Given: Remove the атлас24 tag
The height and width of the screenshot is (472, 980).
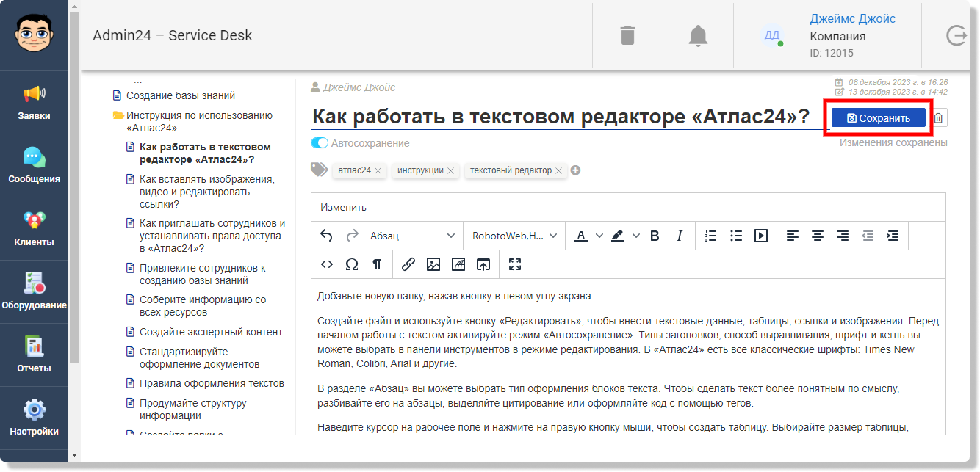Looking at the screenshot, I should [378, 170].
